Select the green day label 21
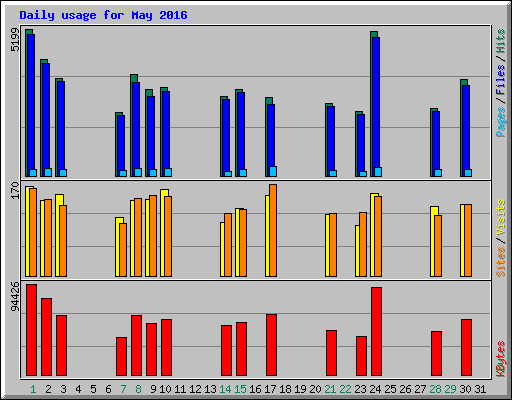The height and width of the screenshot is (400, 512). pyautogui.click(x=330, y=389)
